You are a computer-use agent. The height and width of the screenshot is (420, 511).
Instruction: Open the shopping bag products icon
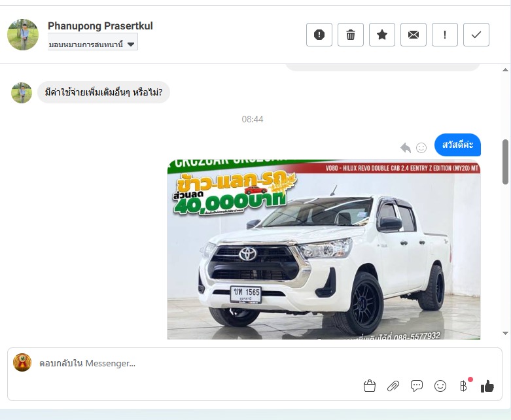[369, 386]
